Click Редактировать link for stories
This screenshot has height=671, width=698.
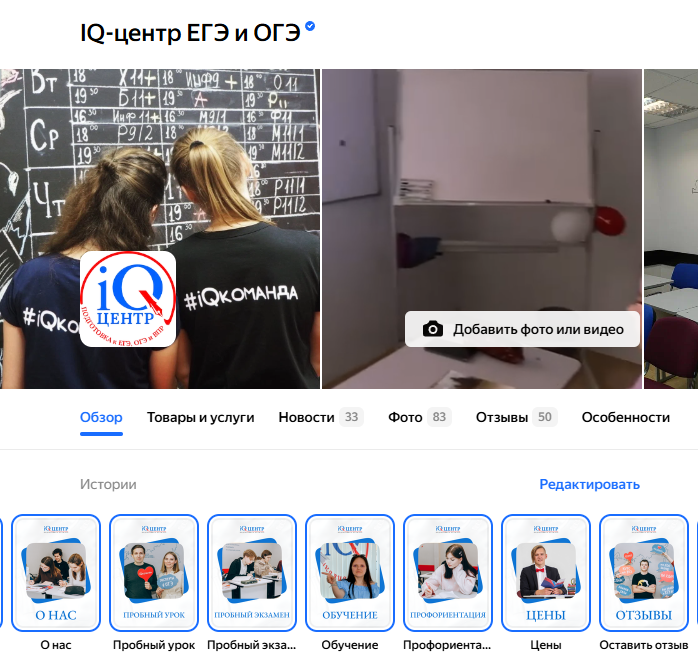coord(589,484)
